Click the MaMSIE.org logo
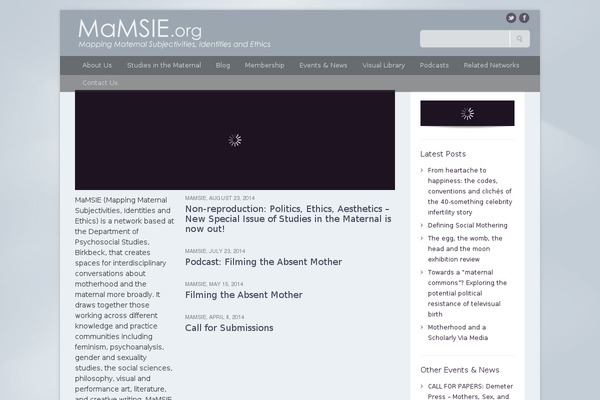Image resolution: width=600 pixels, height=400 pixels. 140,29
